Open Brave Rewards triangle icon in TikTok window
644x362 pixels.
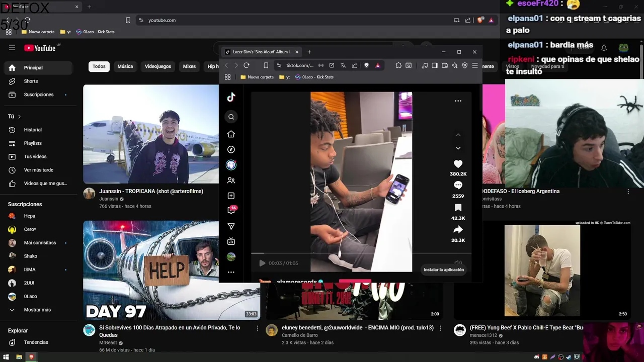377,65
